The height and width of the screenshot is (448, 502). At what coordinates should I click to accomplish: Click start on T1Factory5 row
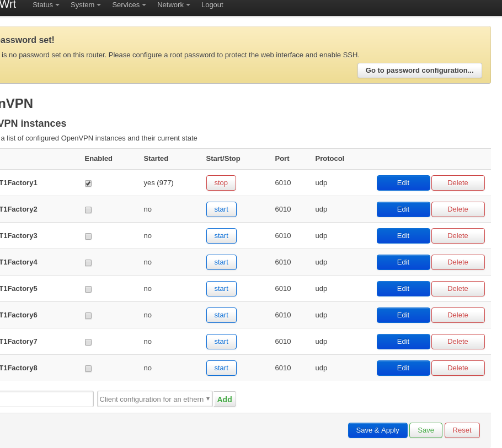pos(221,289)
